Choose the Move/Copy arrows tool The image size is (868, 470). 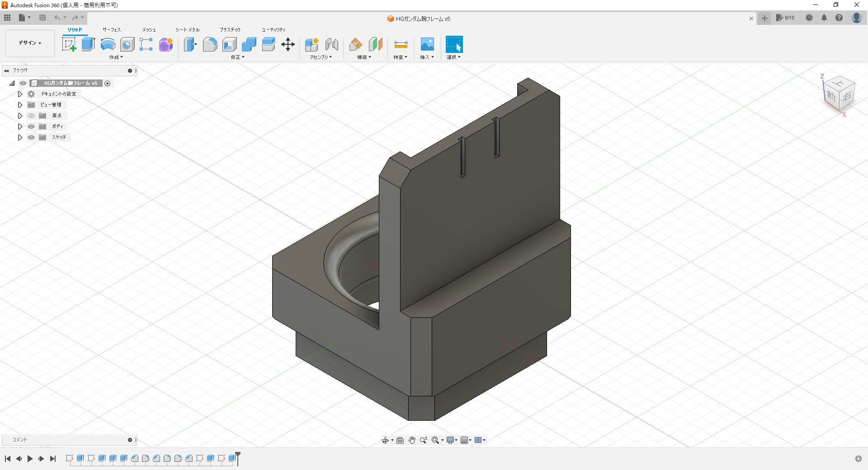[288, 44]
